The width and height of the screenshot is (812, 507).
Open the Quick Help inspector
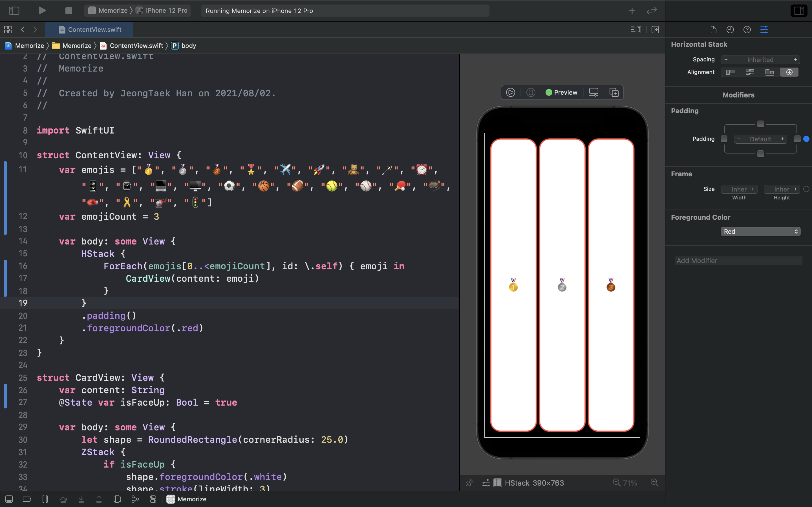click(x=747, y=30)
